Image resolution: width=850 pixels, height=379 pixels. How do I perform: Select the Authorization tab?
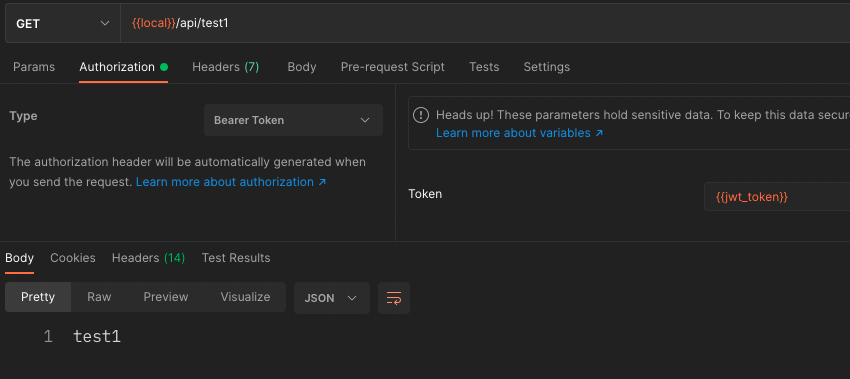click(x=124, y=67)
